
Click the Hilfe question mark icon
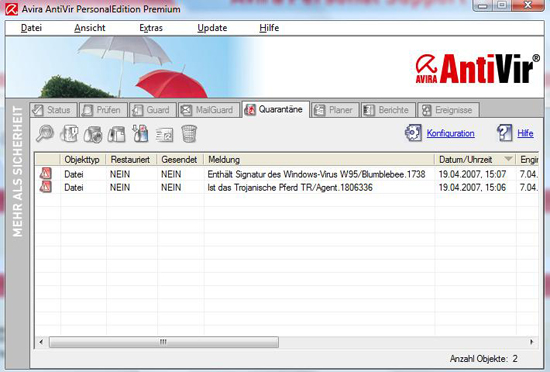[504, 133]
